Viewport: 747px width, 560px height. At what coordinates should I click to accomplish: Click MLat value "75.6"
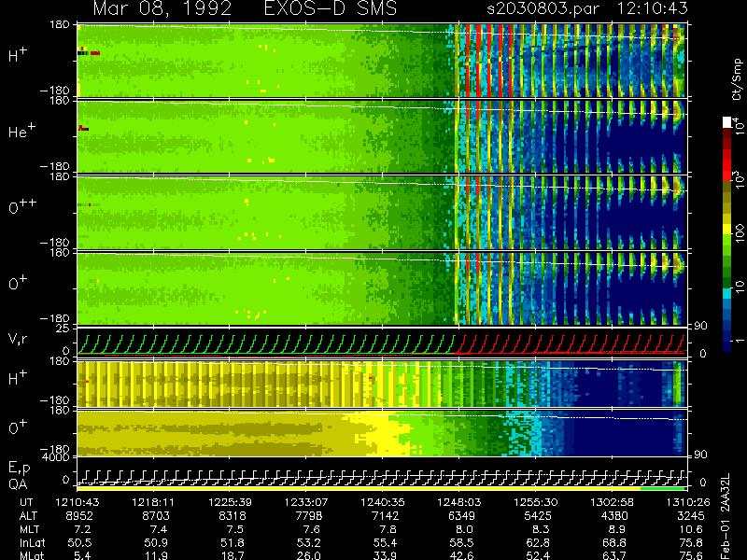(x=690, y=555)
